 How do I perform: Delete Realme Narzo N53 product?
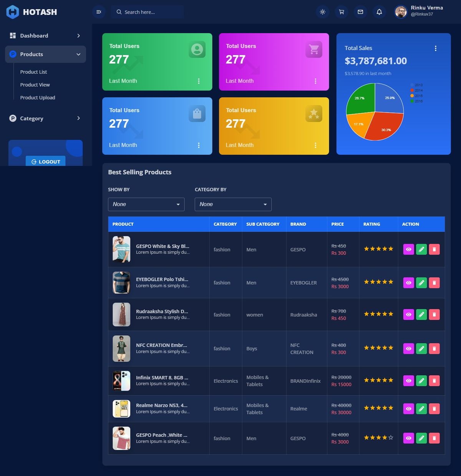pyautogui.click(x=434, y=409)
